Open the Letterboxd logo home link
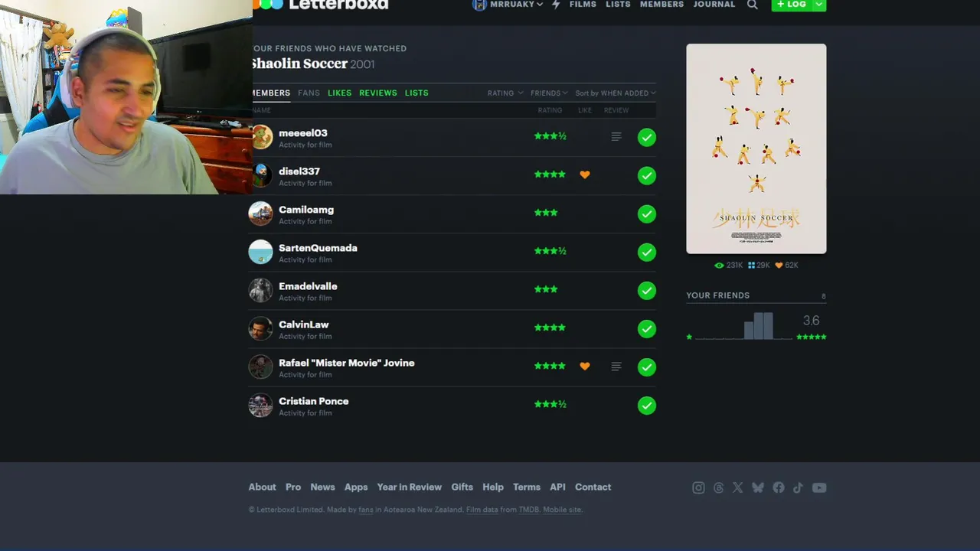This screenshot has width=980, height=551. tap(322, 4)
